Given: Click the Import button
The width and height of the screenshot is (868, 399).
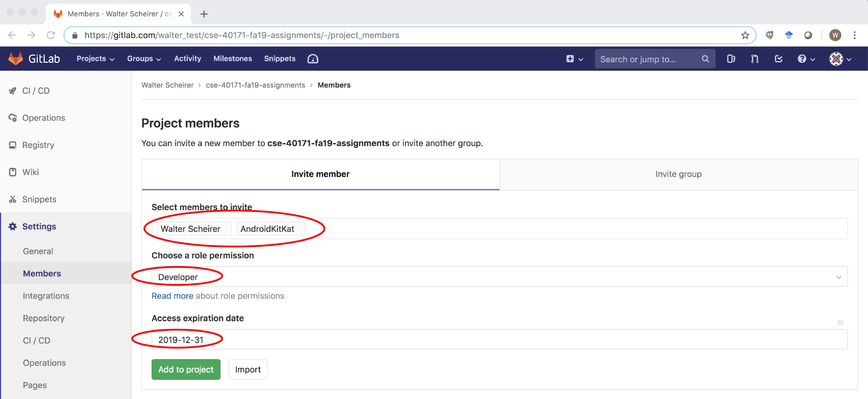Looking at the screenshot, I should tap(248, 369).
